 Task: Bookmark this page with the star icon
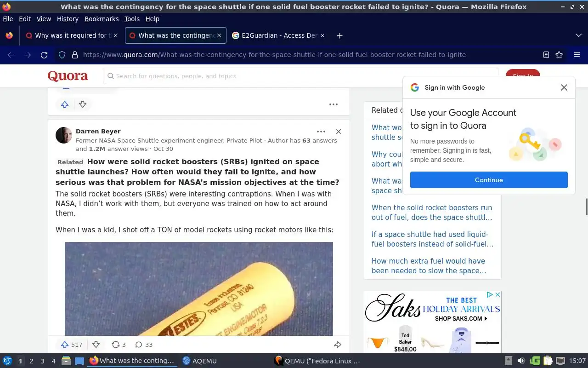(559, 55)
